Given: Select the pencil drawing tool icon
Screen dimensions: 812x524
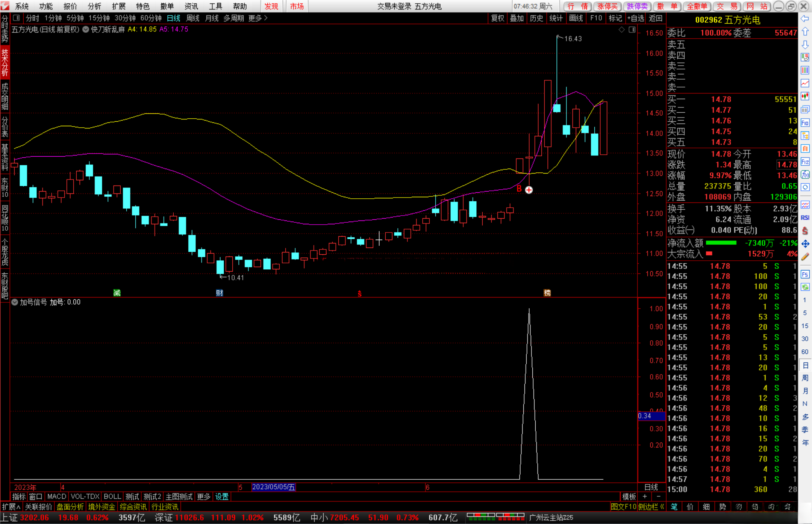Looking at the screenshot, I should click(805, 257).
